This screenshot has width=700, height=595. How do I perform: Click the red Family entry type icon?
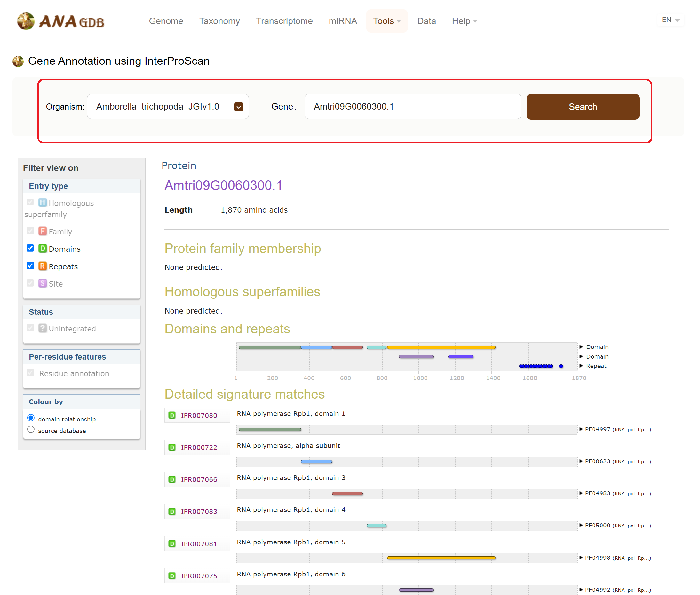pyautogui.click(x=43, y=231)
